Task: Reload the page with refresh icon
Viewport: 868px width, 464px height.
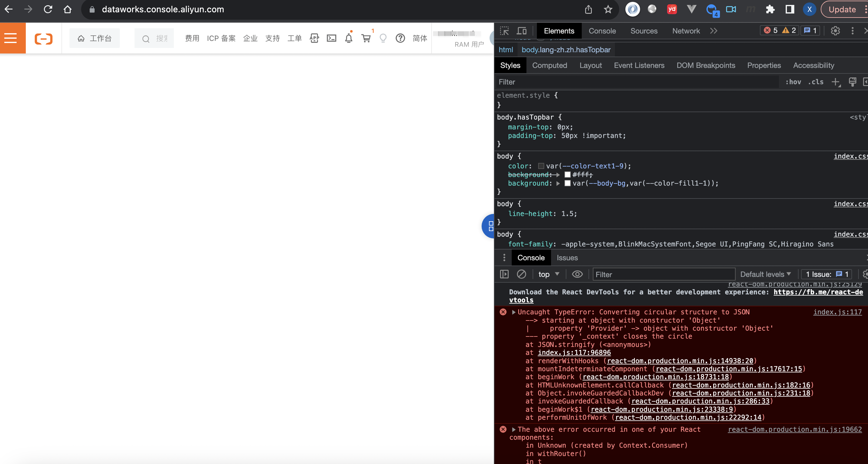Action: (48, 10)
